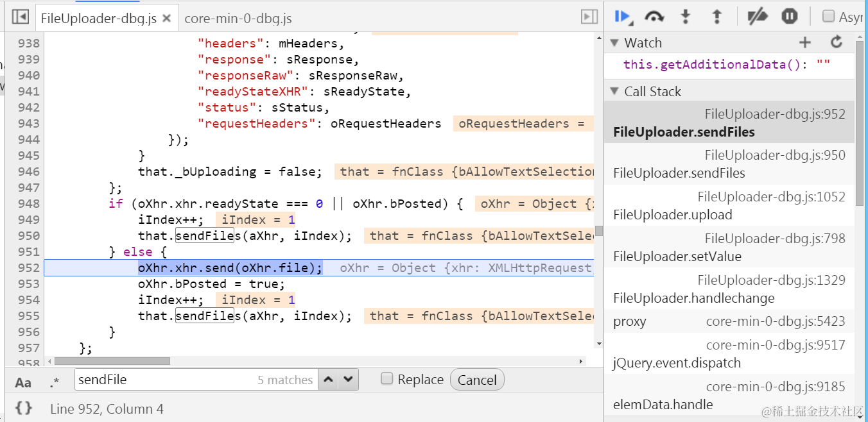
Task: Select the proxy stack frame
Action: pyautogui.click(x=729, y=321)
